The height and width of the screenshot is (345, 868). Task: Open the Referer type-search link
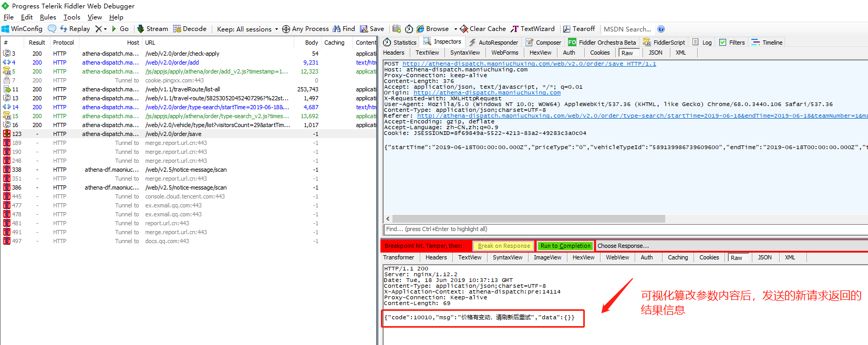(x=643, y=116)
